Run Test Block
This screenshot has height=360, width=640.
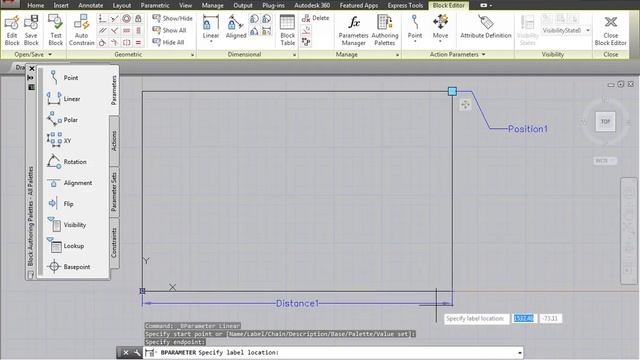pyautogui.click(x=56, y=30)
